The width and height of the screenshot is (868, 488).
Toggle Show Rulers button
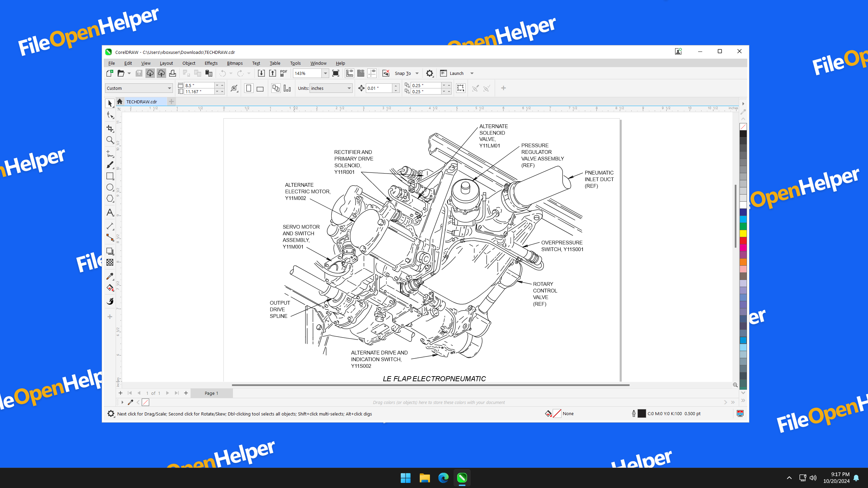(349, 73)
